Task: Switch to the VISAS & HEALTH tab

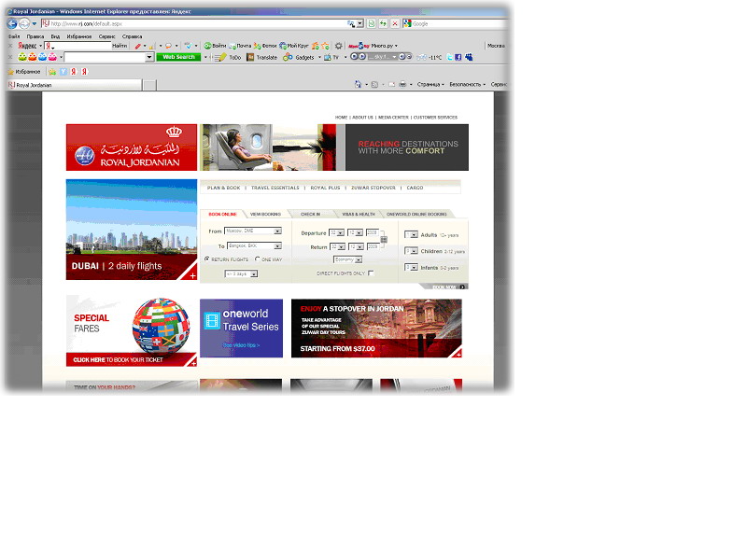Action: (x=359, y=215)
